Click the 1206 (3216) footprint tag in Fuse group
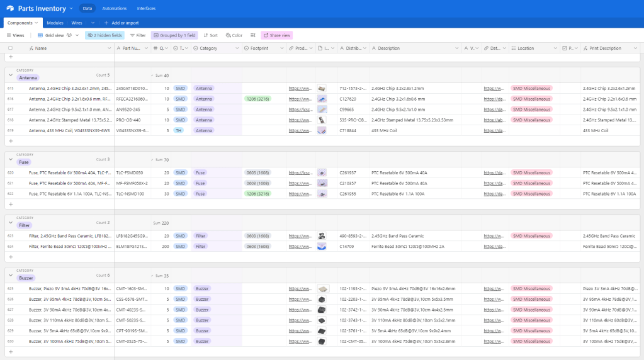This screenshot has height=360, width=644. (257, 194)
